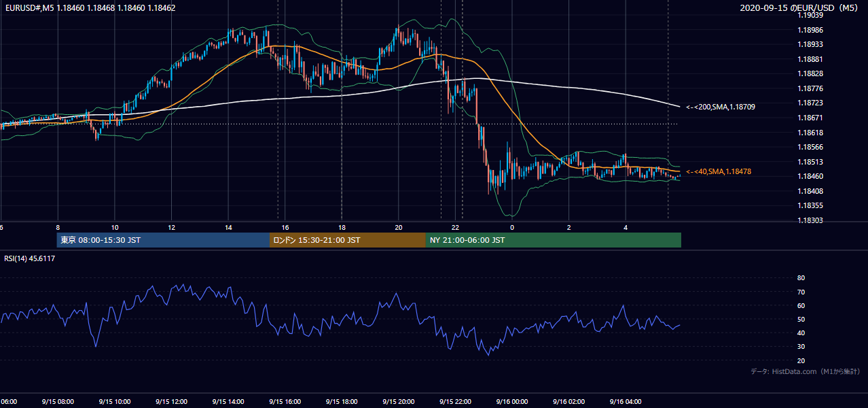
Task: Select the 9/16 00:00 time axis label
Action: (511, 402)
